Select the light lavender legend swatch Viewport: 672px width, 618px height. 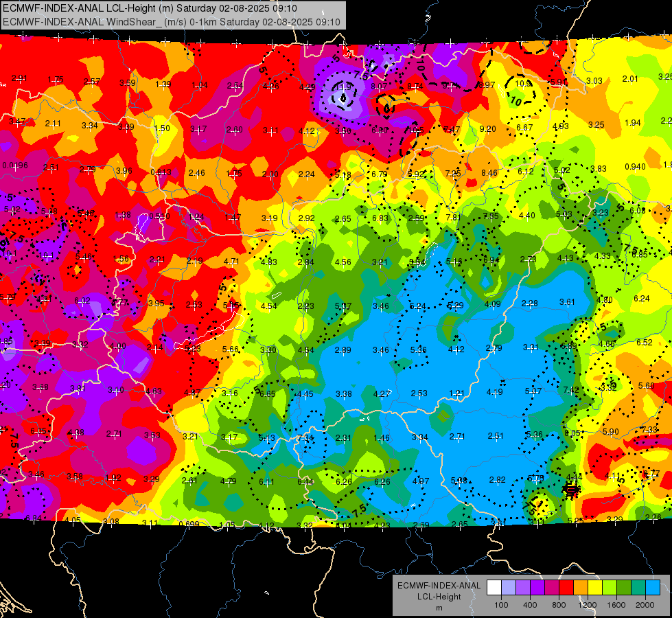(508, 588)
